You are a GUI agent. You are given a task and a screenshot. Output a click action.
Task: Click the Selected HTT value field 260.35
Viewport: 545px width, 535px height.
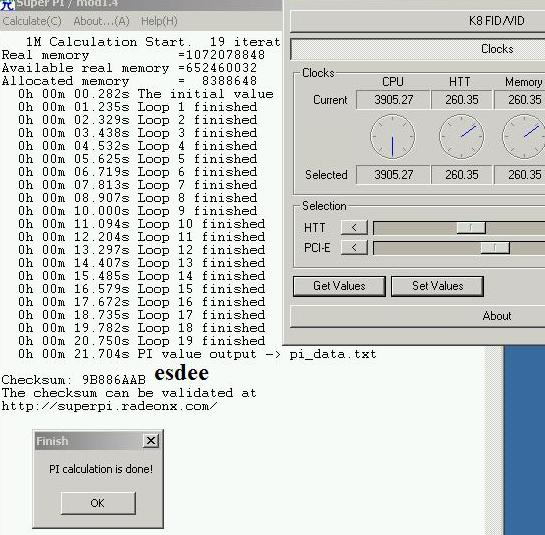pyautogui.click(x=462, y=175)
